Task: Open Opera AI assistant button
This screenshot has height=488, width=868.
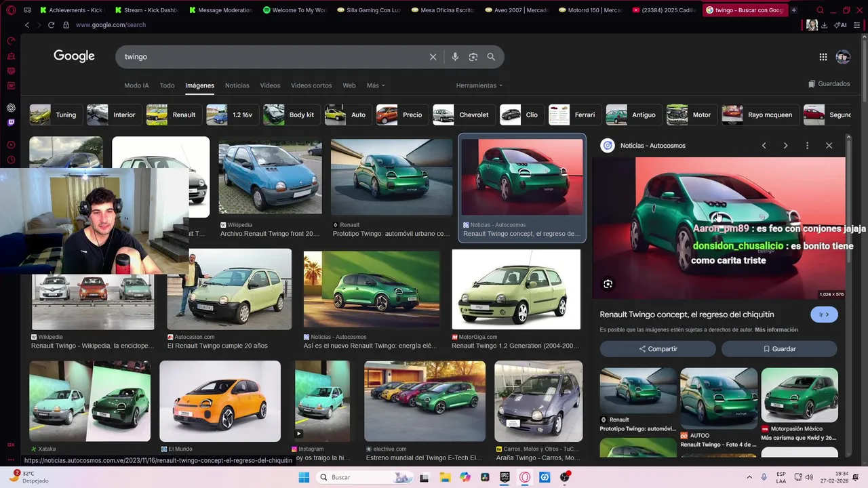Action: [x=841, y=24]
